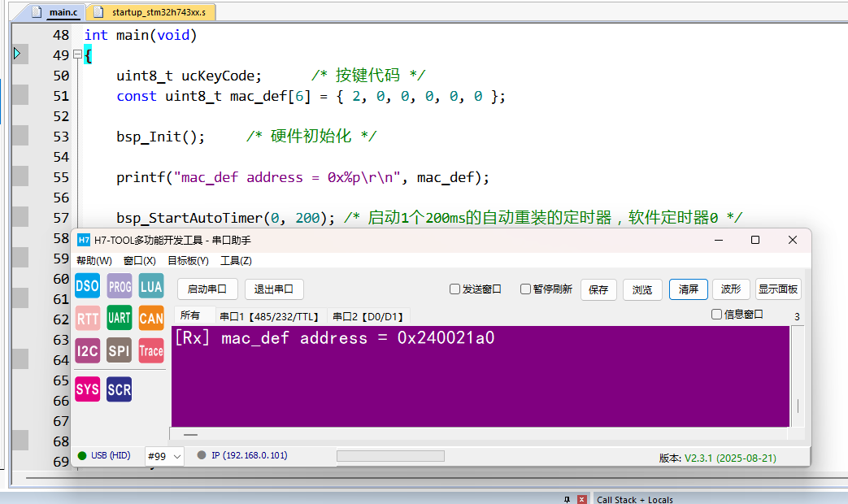Close the panel with red X icon
This screenshot has height=504, width=848.
[582, 500]
